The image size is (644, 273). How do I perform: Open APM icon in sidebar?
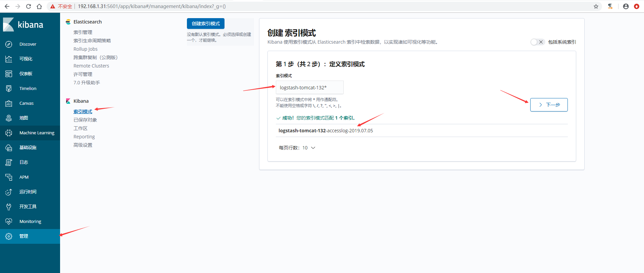tap(9, 177)
